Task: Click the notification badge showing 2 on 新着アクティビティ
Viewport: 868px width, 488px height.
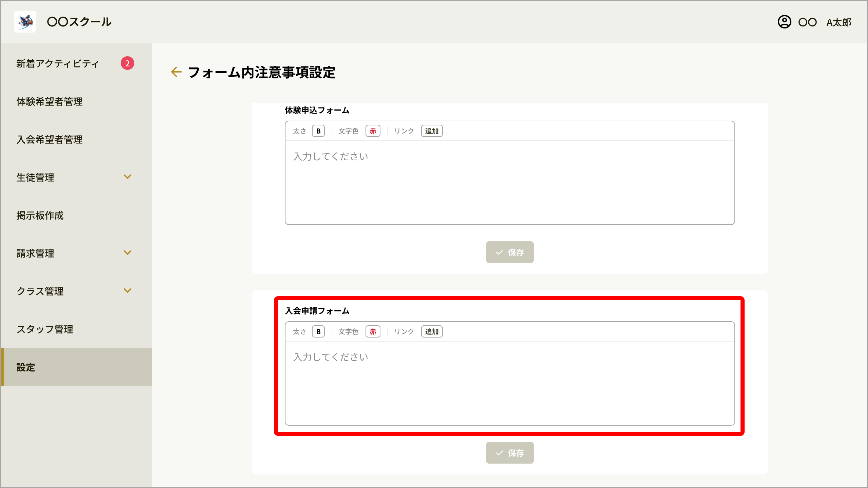Action: pyautogui.click(x=127, y=63)
